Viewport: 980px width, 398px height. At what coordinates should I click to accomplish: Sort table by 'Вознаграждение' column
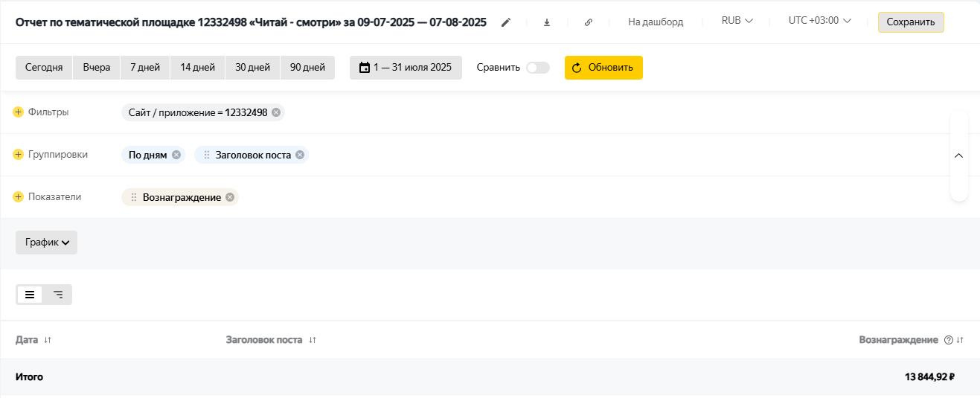click(960, 340)
